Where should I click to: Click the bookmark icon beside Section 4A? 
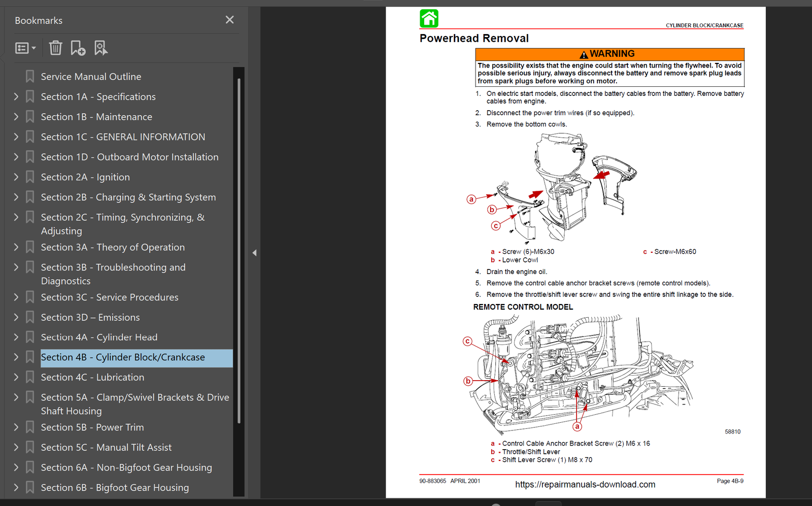click(30, 337)
